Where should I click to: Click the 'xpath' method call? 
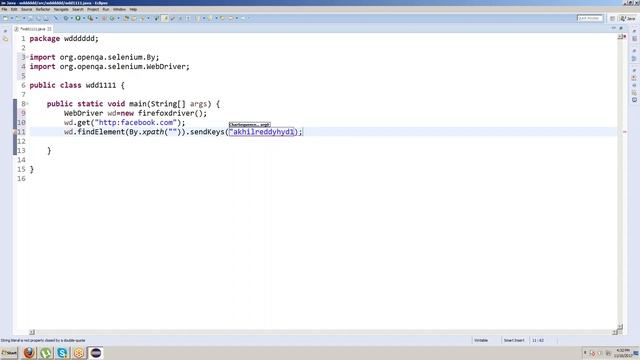[153, 132]
